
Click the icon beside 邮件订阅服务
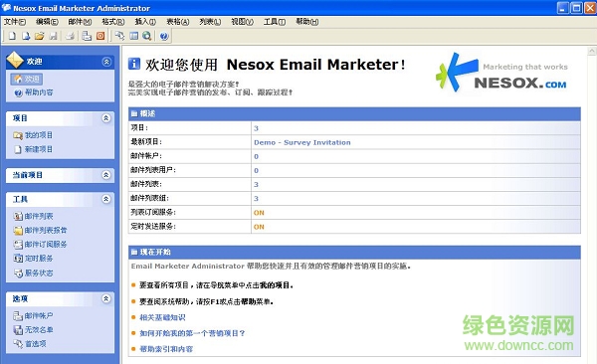[18, 245]
